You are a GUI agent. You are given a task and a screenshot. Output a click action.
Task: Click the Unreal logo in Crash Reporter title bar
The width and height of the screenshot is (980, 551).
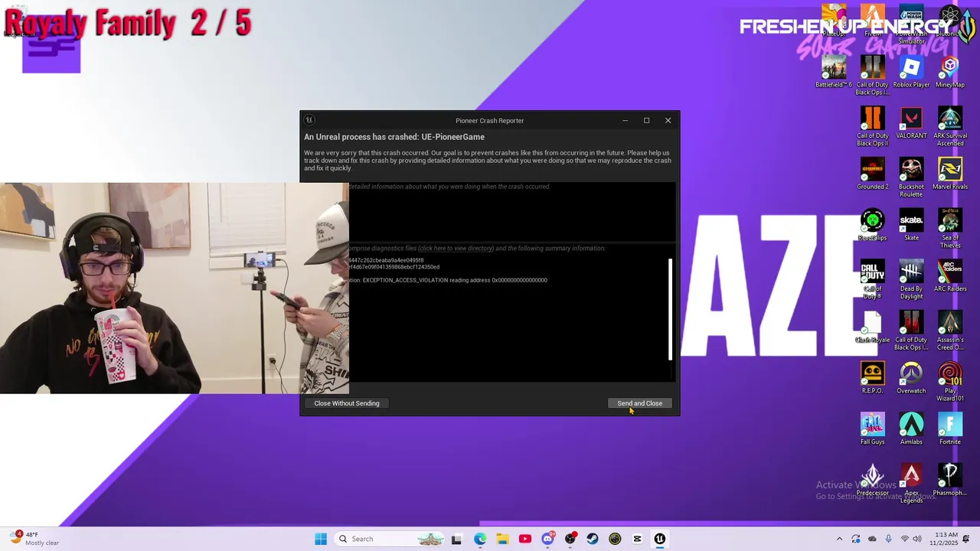coord(309,120)
